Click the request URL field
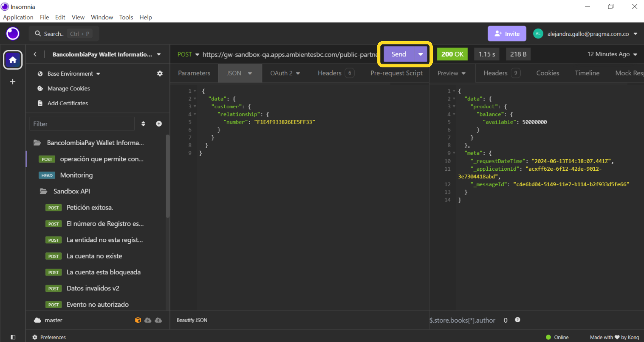 (290, 54)
